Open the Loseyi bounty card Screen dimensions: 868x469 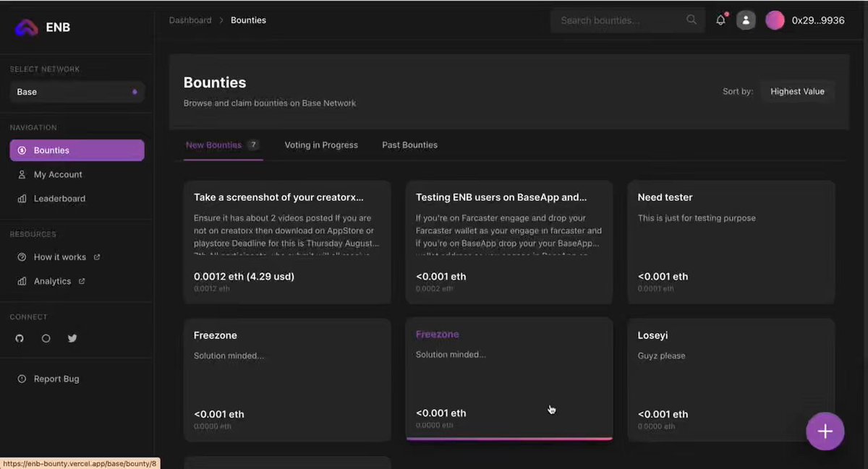tap(731, 380)
